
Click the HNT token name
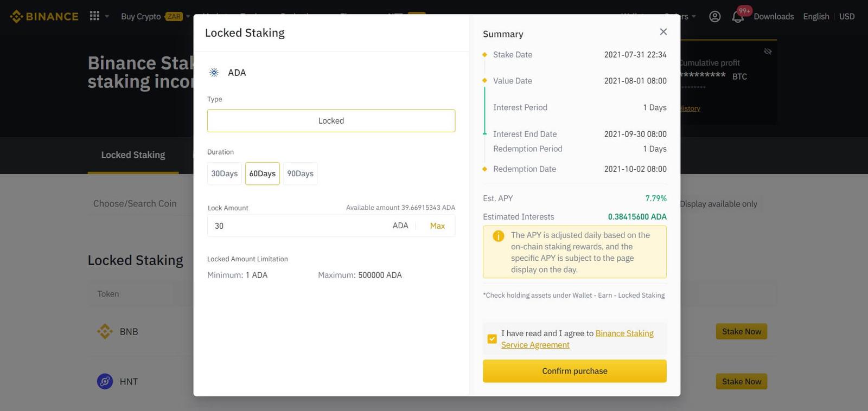[129, 382]
